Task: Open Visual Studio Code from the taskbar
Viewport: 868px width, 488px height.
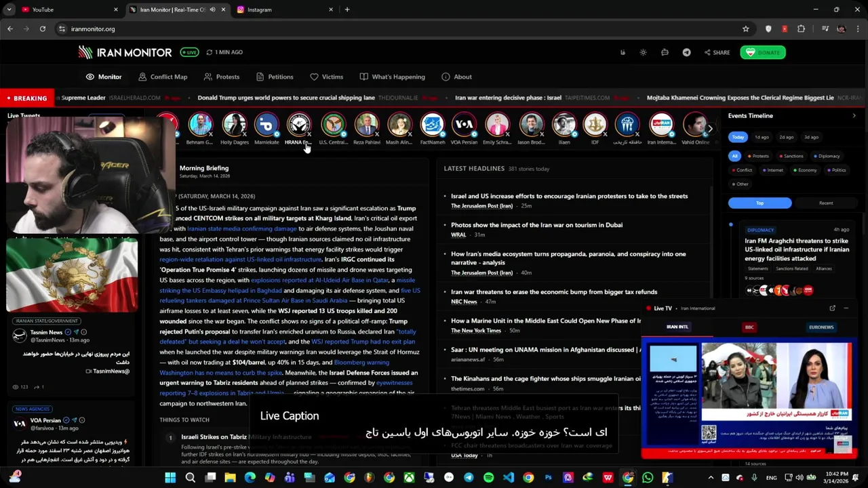Action: tap(509, 478)
